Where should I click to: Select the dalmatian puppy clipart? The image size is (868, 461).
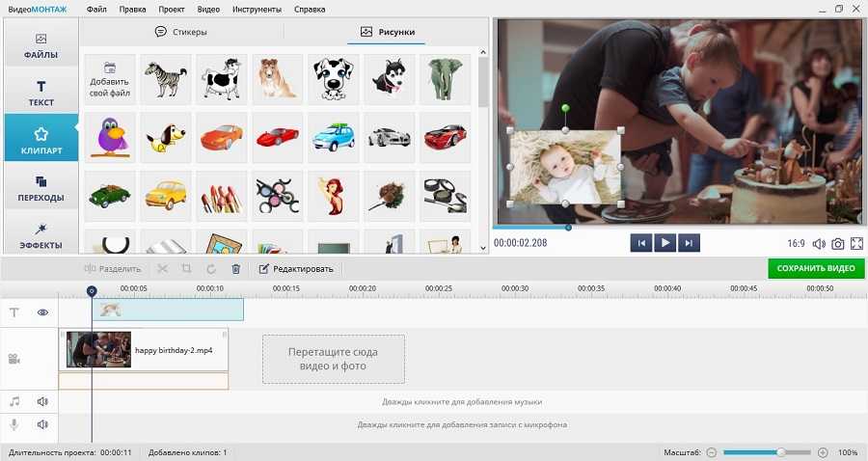tap(334, 79)
